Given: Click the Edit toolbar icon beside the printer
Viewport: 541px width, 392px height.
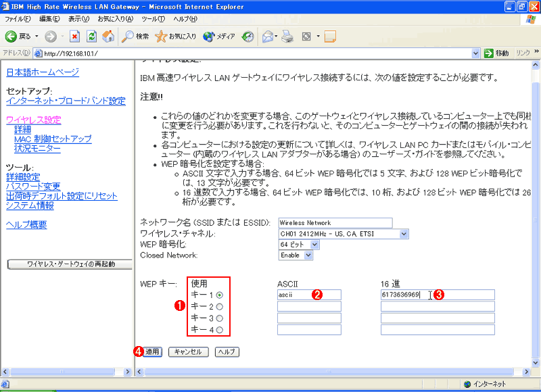Looking at the screenshot, I should pos(306,36).
